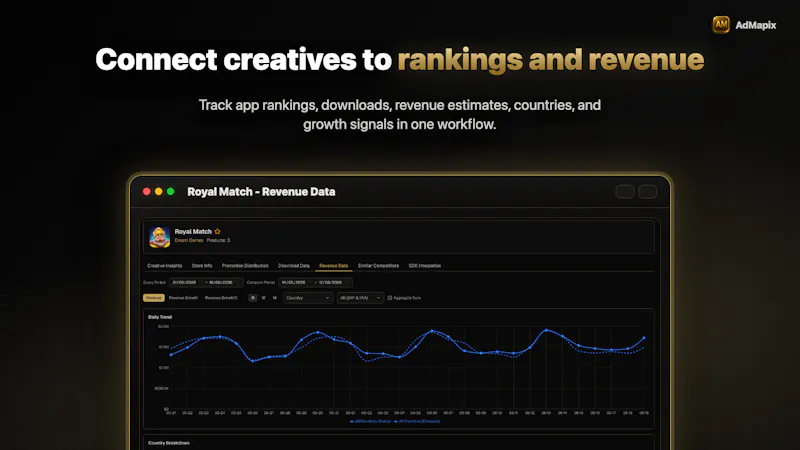View the SDK Integration tab
This screenshot has width=800, height=450.
coord(424,266)
